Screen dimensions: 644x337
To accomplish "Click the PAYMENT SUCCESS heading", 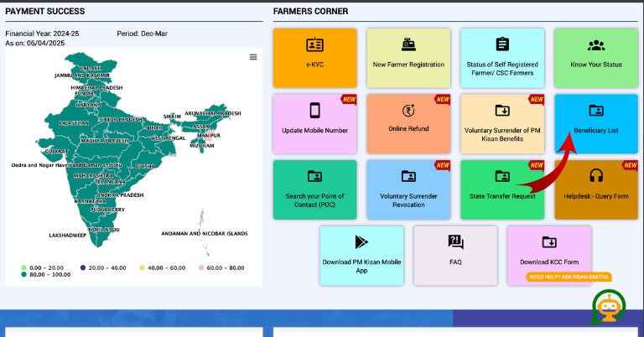I will coord(45,12).
